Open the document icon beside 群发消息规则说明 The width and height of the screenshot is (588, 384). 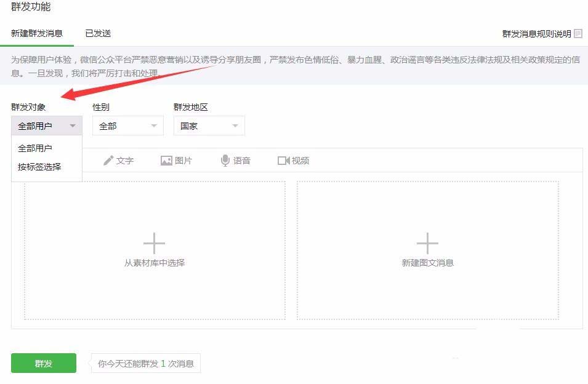click(x=578, y=34)
